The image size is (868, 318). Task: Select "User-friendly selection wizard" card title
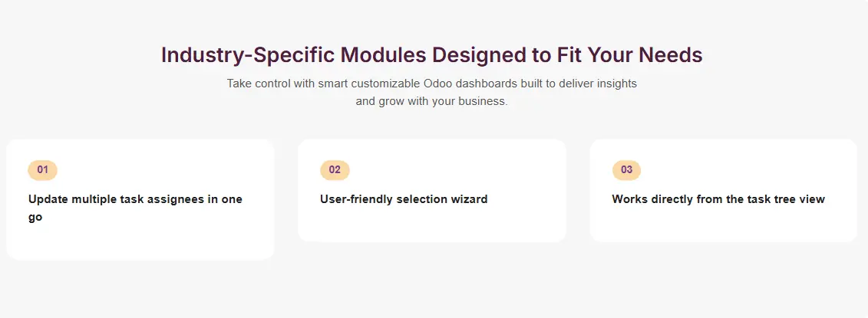tap(404, 200)
